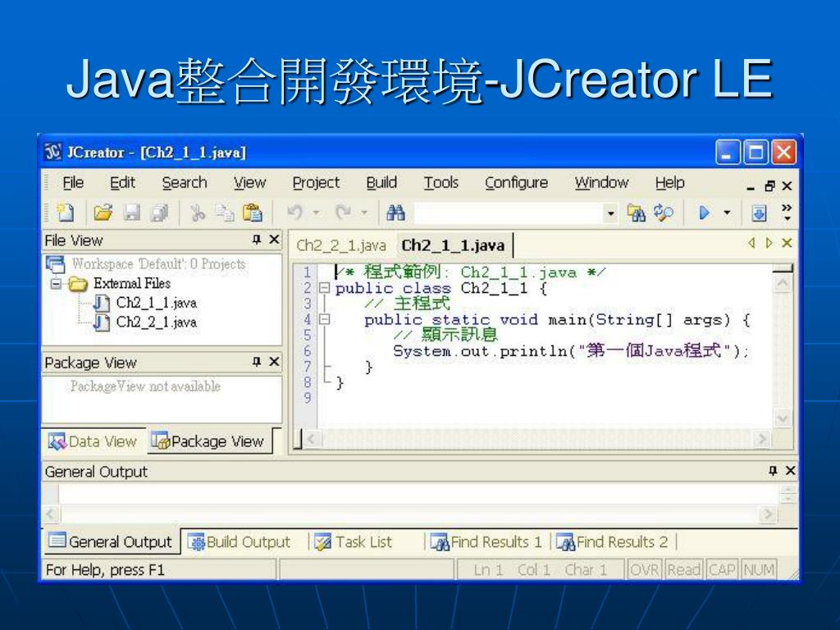
Task: Click the binoculars Find icon
Action: pyautogui.click(x=396, y=212)
